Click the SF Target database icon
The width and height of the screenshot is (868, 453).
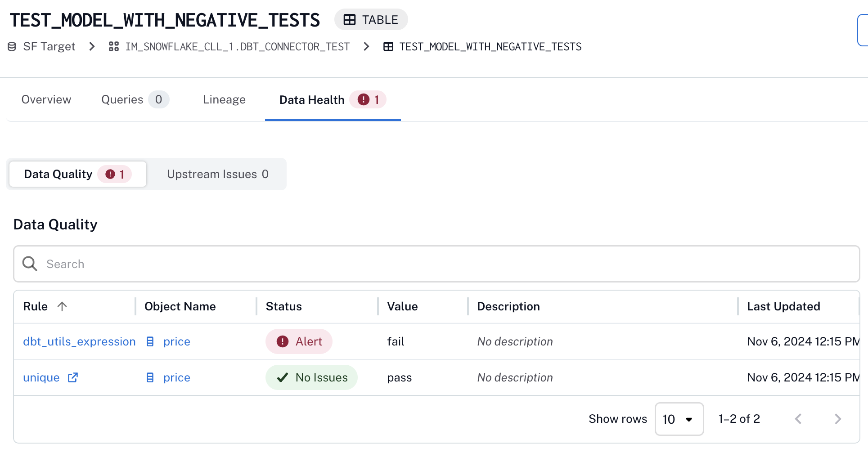(x=12, y=47)
